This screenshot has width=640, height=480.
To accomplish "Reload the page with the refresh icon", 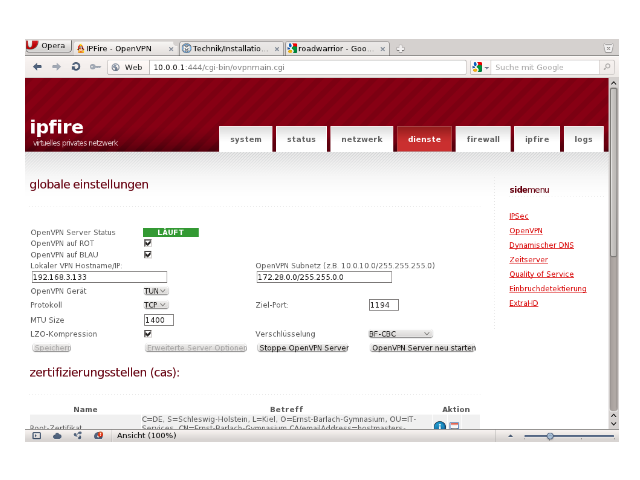I will coord(76,67).
